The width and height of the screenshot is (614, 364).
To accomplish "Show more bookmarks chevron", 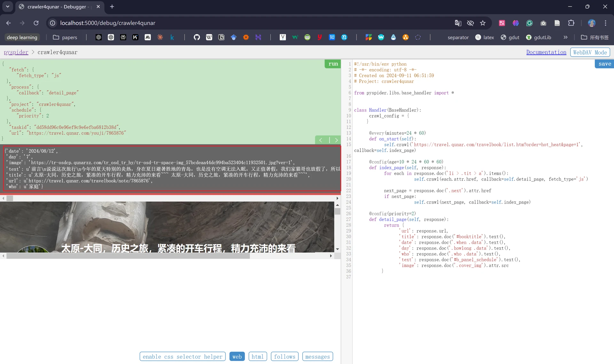I will 565,37.
